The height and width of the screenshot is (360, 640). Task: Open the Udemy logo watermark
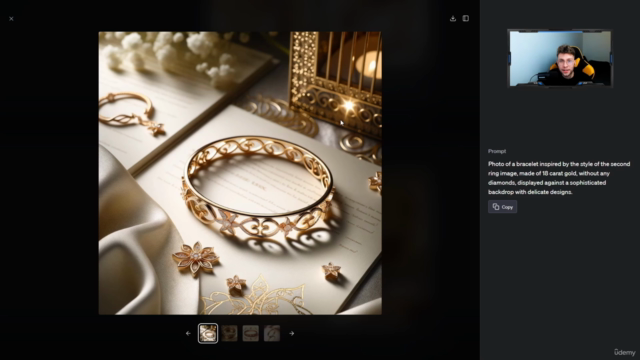(x=624, y=352)
